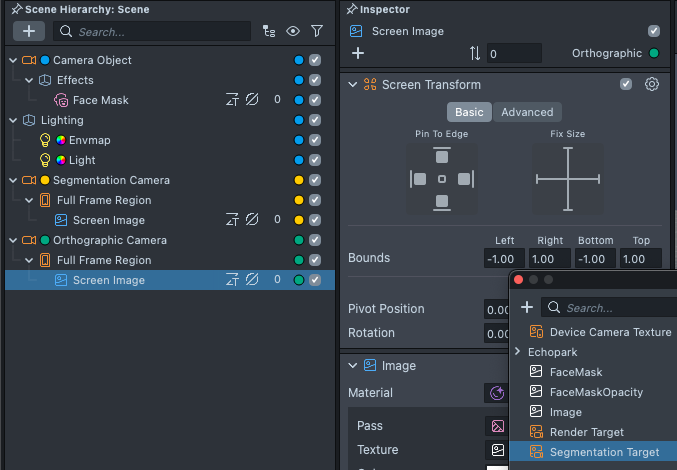
Task: Click the Bounds Left value field
Action: point(505,258)
